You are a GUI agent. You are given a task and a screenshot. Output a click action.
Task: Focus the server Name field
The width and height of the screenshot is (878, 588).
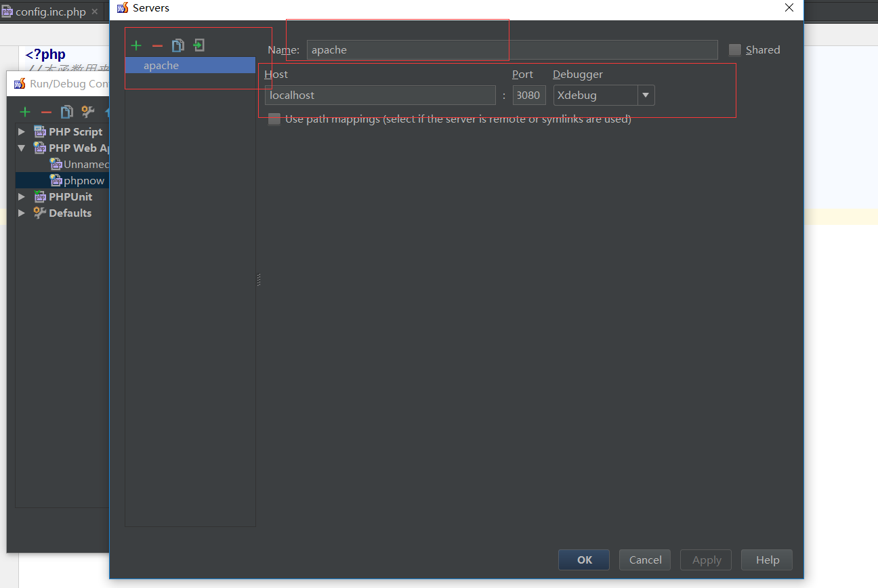click(512, 50)
